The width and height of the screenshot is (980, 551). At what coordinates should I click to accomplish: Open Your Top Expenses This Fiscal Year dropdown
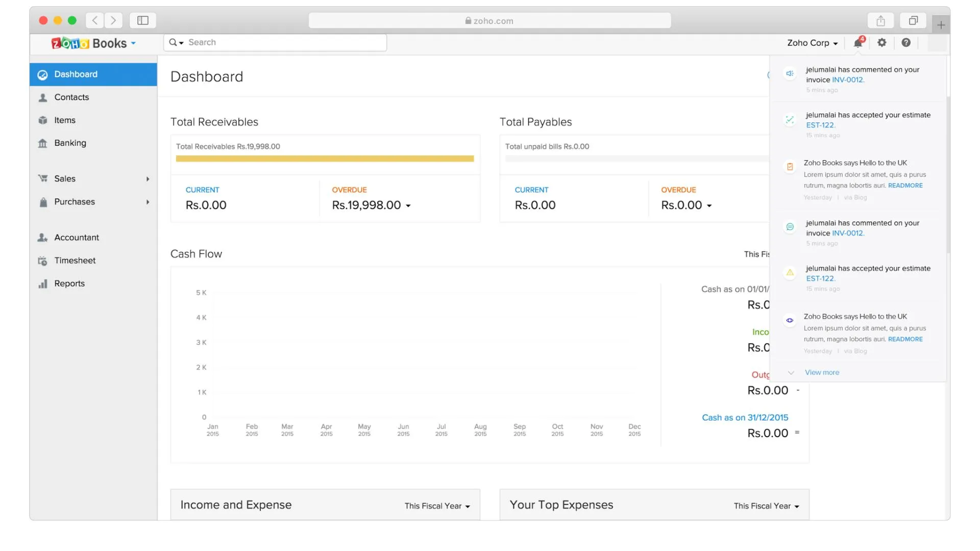coord(766,506)
